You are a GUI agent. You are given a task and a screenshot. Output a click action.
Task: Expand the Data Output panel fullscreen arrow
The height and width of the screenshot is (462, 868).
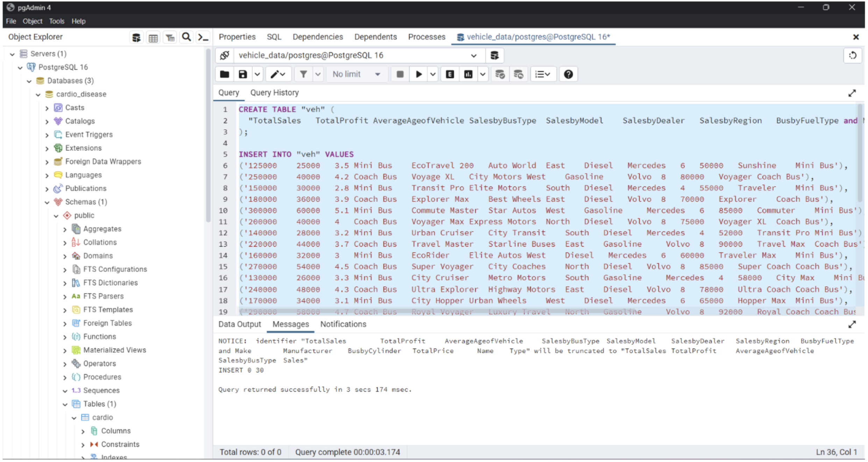tap(852, 324)
